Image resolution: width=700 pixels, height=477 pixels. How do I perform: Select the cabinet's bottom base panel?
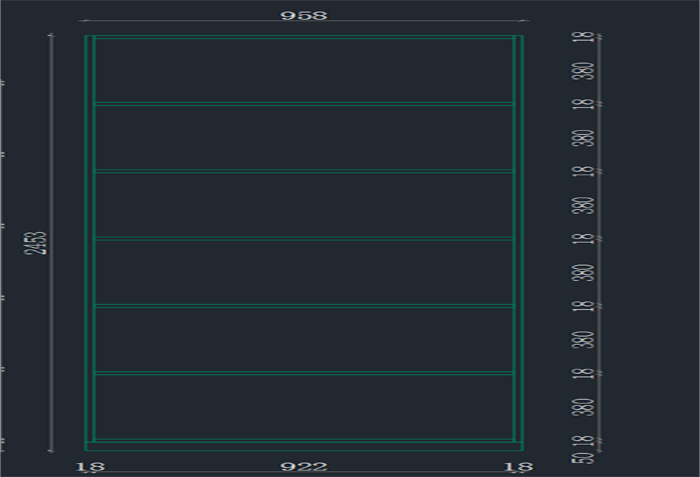(x=304, y=446)
